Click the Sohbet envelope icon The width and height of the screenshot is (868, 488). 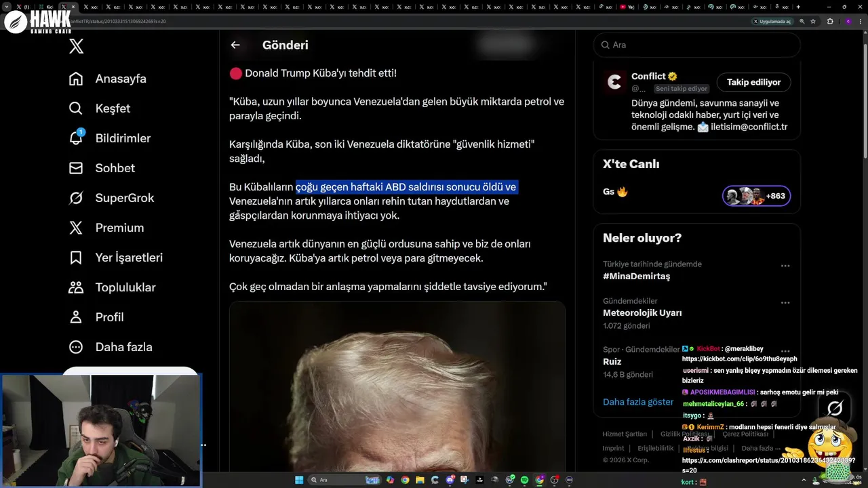point(76,168)
